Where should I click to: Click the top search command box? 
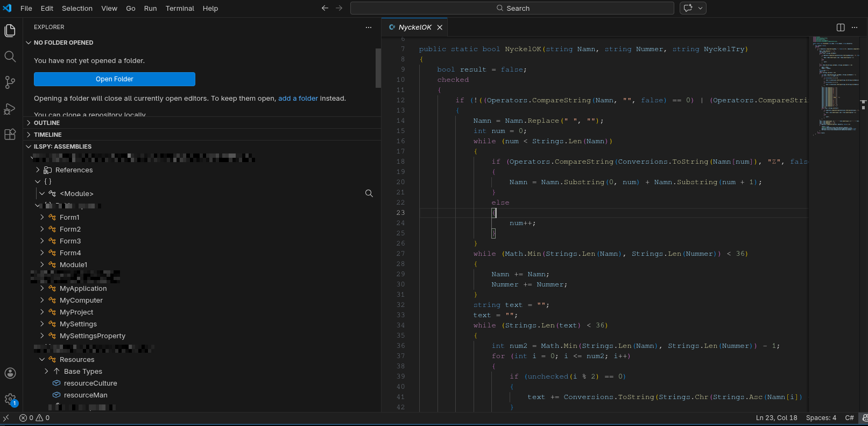pyautogui.click(x=512, y=8)
